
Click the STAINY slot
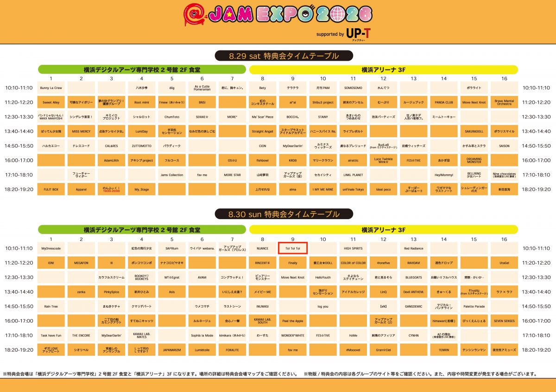point(323,117)
